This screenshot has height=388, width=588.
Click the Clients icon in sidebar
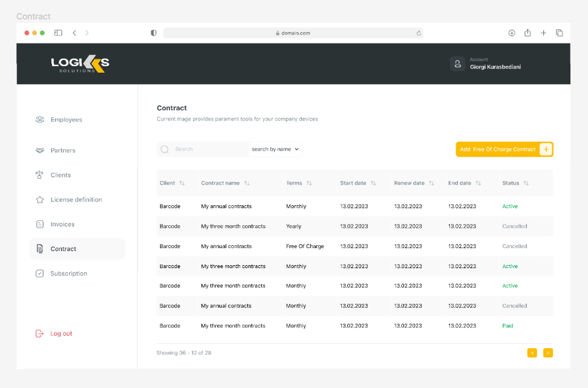(x=40, y=175)
